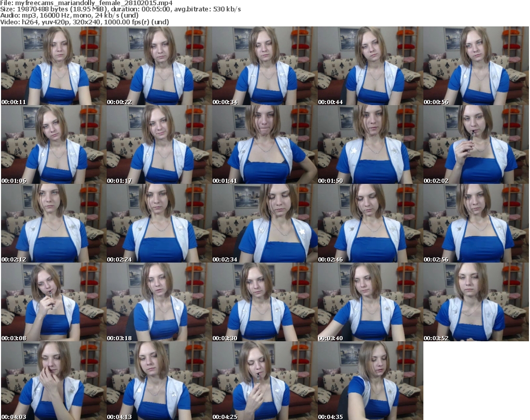
Task: Open the frame stamped 00:03:30
Action: [264, 302]
